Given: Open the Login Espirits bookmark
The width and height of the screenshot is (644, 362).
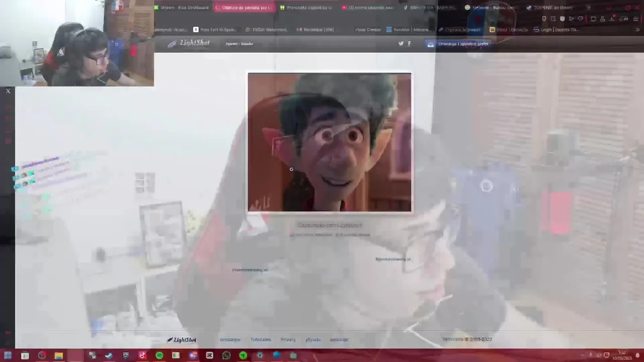Looking at the screenshot, I should (556, 30).
